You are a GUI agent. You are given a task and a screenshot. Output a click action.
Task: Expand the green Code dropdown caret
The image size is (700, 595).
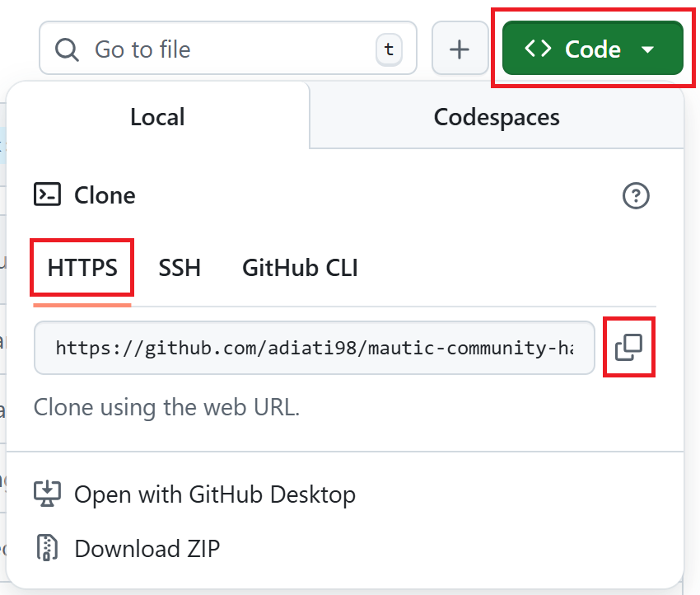[x=648, y=50]
